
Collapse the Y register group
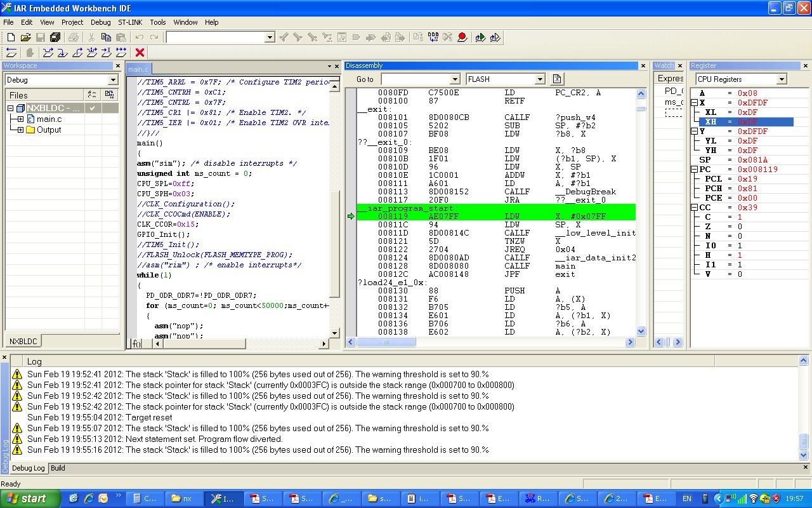pos(694,131)
